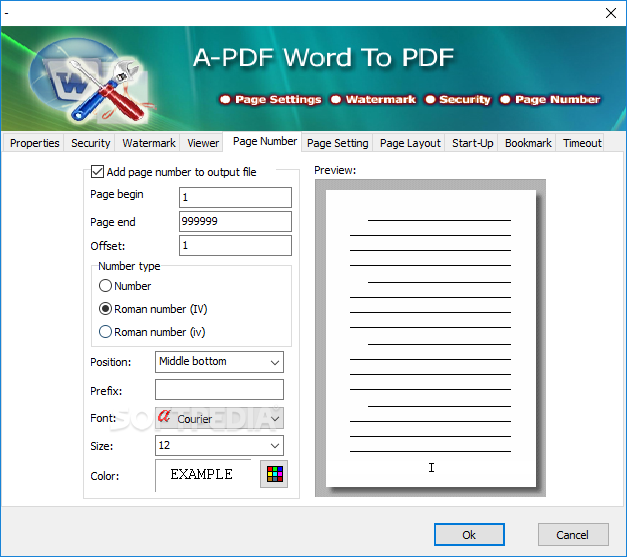Click the EXAMPLE color sample box
The image size is (627, 557).
(x=204, y=475)
